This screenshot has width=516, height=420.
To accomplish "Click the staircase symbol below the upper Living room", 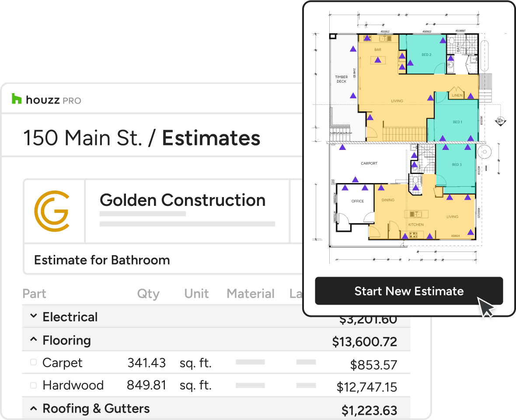I will click(x=404, y=132).
